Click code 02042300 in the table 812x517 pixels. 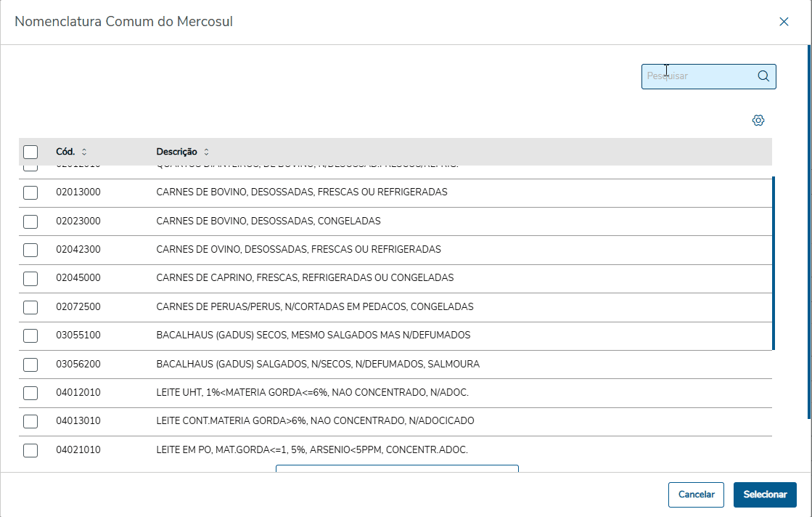click(x=78, y=250)
